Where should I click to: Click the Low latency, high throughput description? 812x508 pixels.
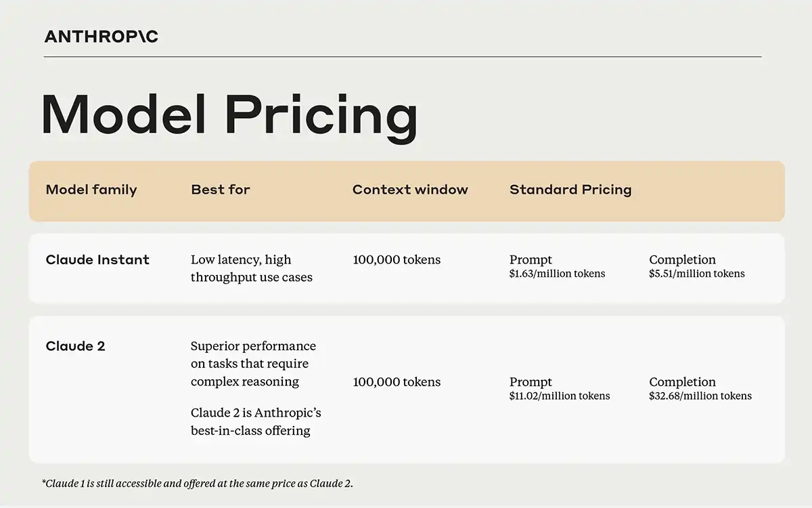(x=252, y=268)
